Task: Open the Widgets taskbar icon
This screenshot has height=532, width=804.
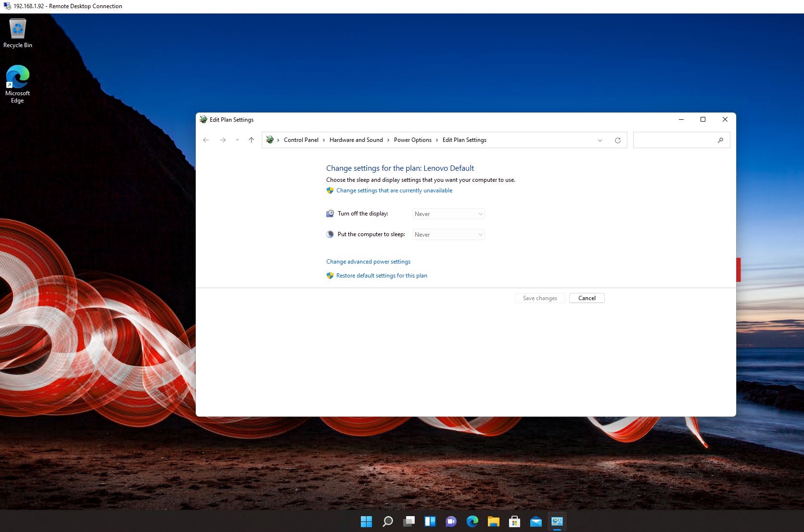Action: (x=430, y=521)
